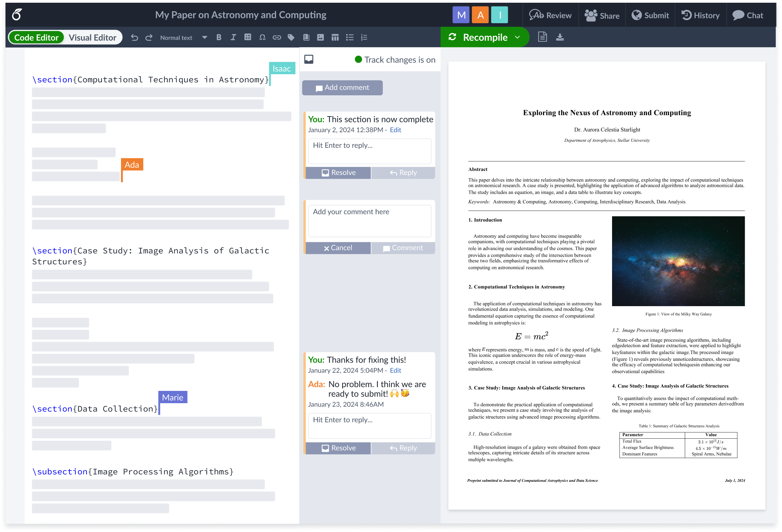This screenshot has height=532, width=782.
Task: Create a bullet list
Action: (350, 37)
